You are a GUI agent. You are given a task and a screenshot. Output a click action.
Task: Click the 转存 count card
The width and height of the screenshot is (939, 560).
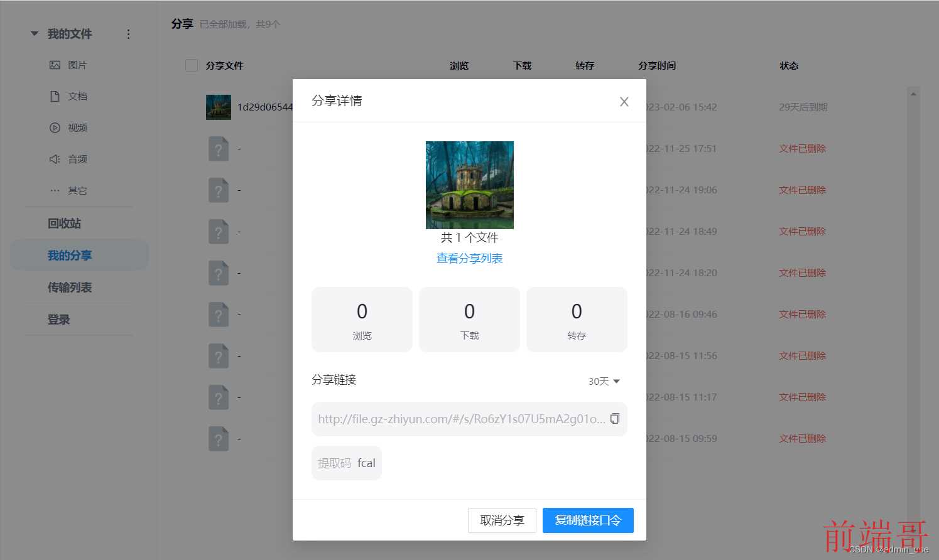(577, 320)
